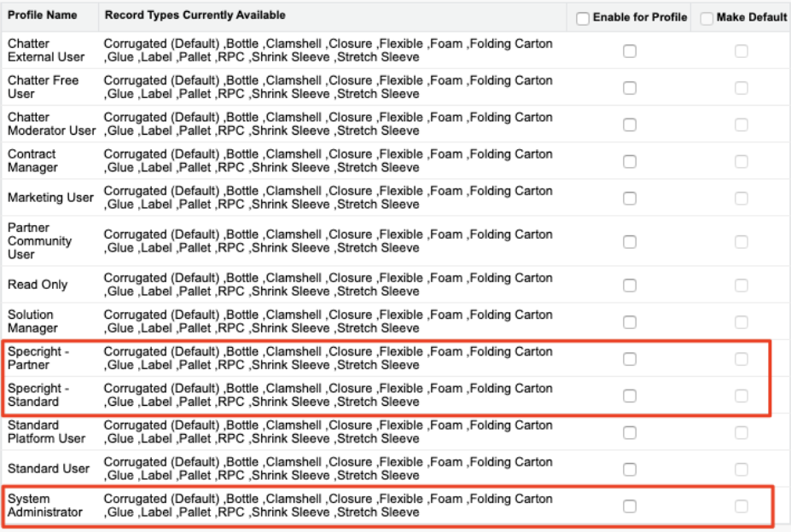This screenshot has height=532, width=791.
Task: Tick Make Default for Specright - Standard
Action: (x=742, y=396)
